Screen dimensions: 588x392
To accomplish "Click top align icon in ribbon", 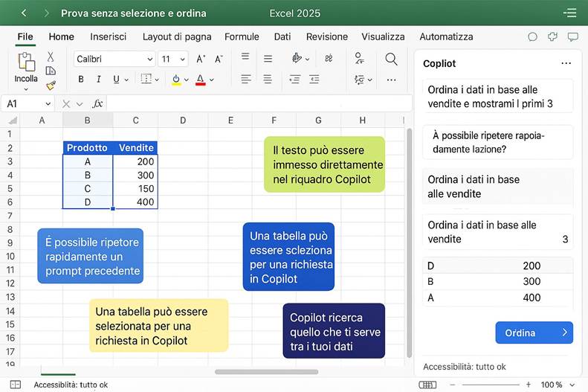I will tap(245, 57).
